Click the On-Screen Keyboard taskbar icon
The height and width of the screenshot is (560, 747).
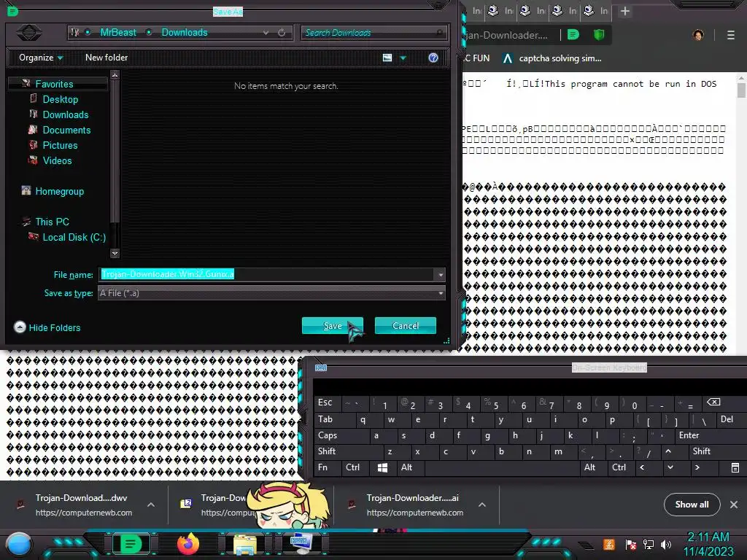[301, 544]
